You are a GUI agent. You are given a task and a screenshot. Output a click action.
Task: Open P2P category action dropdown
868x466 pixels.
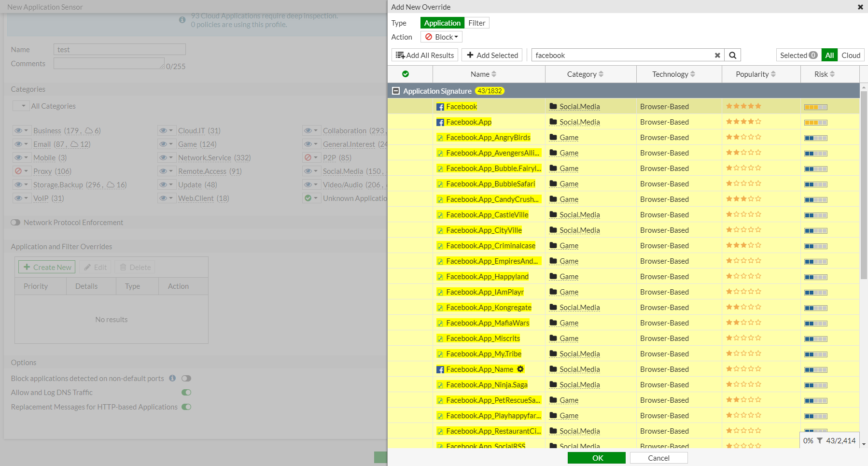click(x=311, y=157)
